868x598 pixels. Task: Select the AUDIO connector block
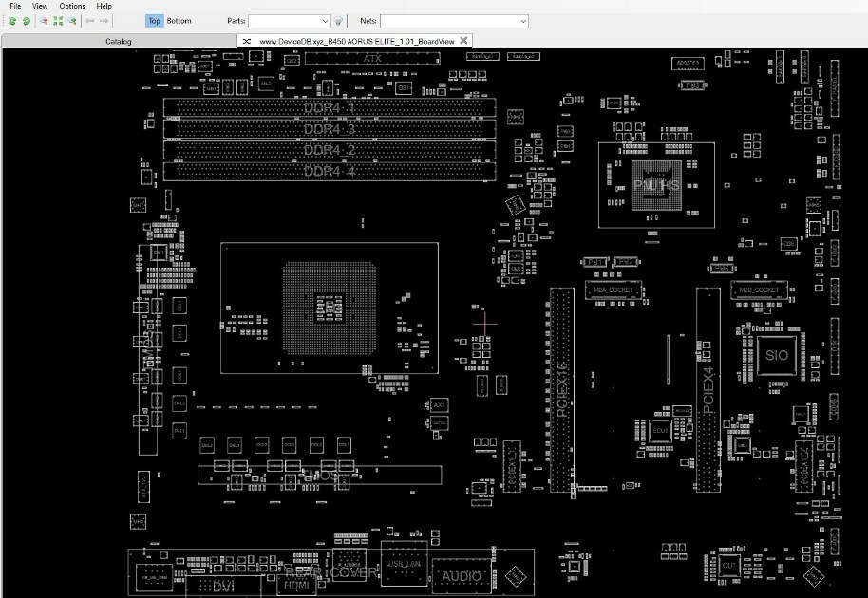(462, 576)
